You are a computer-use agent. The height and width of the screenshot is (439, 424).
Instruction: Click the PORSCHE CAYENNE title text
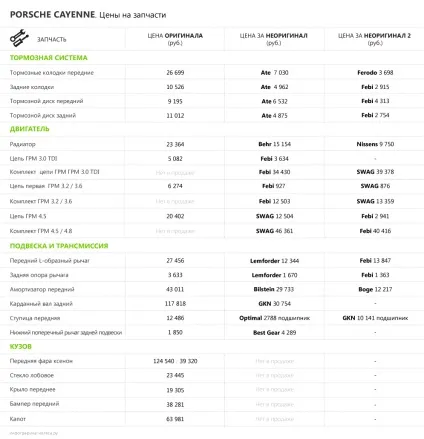(x=53, y=15)
